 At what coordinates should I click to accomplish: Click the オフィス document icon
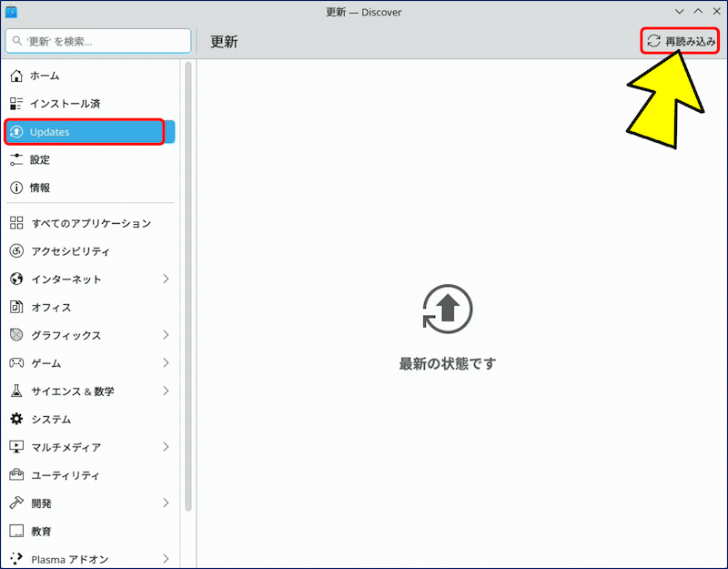point(16,307)
